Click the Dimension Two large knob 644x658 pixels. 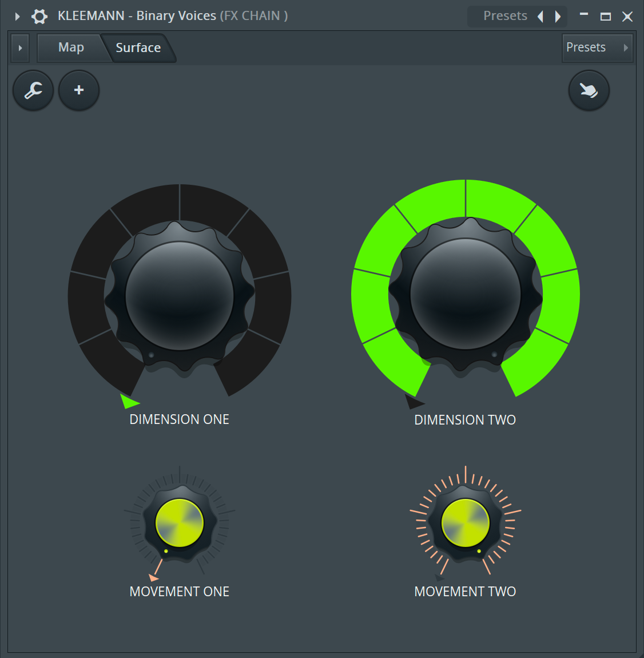465,294
